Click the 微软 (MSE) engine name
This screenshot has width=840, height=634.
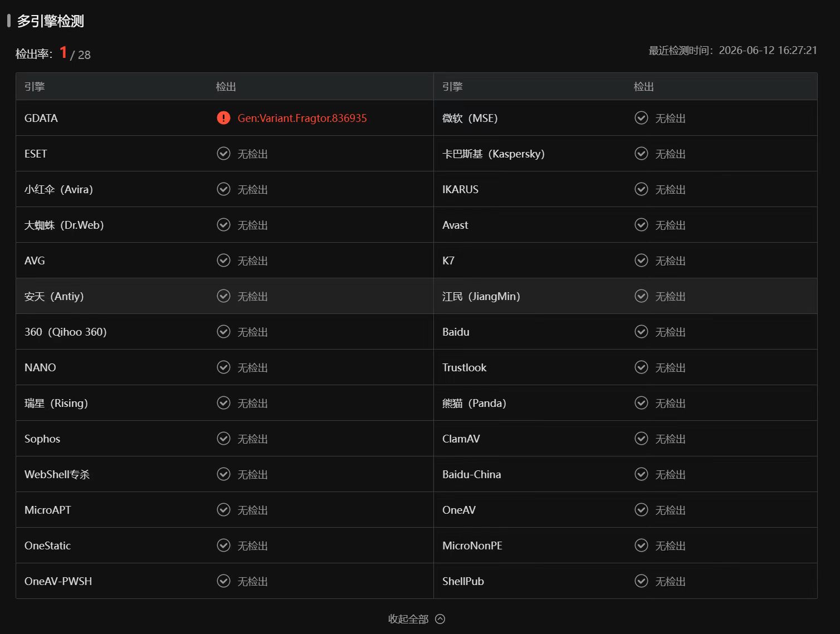(470, 118)
